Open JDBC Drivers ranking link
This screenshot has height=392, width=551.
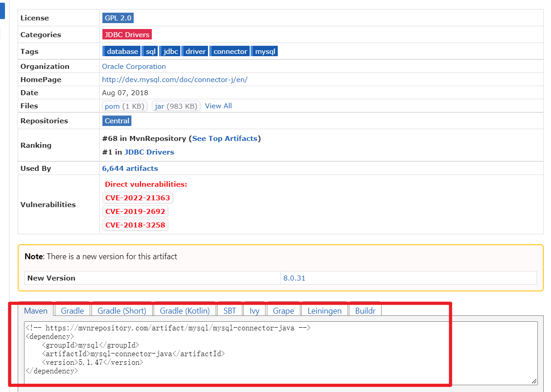coord(149,152)
